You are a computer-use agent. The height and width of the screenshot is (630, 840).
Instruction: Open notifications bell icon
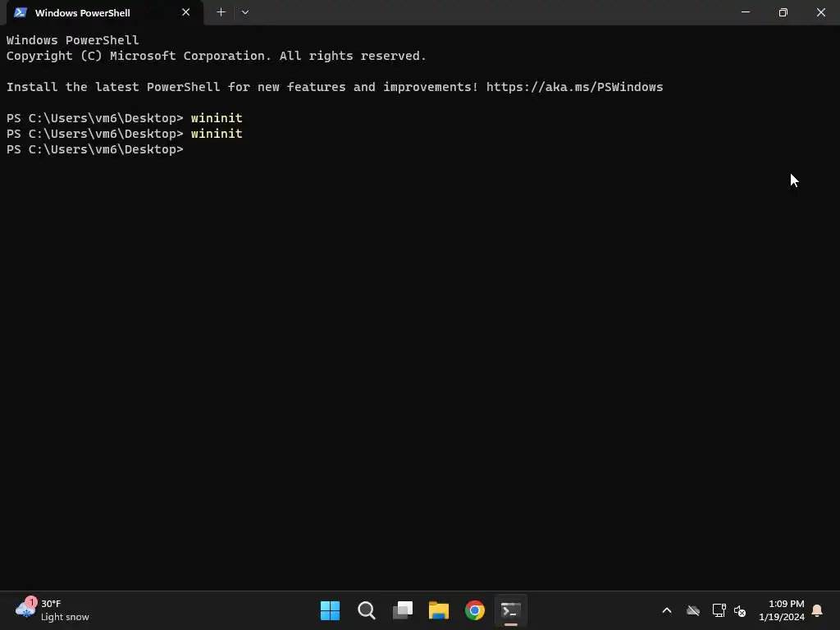[x=818, y=610]
